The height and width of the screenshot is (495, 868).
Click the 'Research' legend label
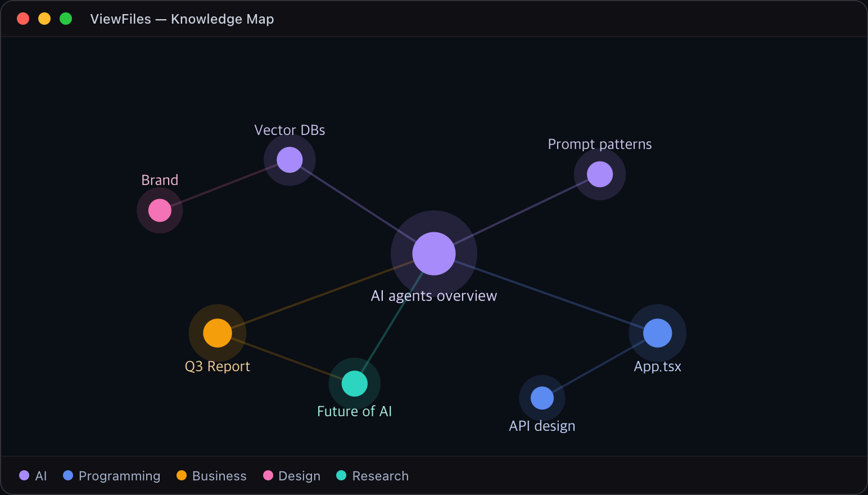pyautogui.click(x=381, y=476)
